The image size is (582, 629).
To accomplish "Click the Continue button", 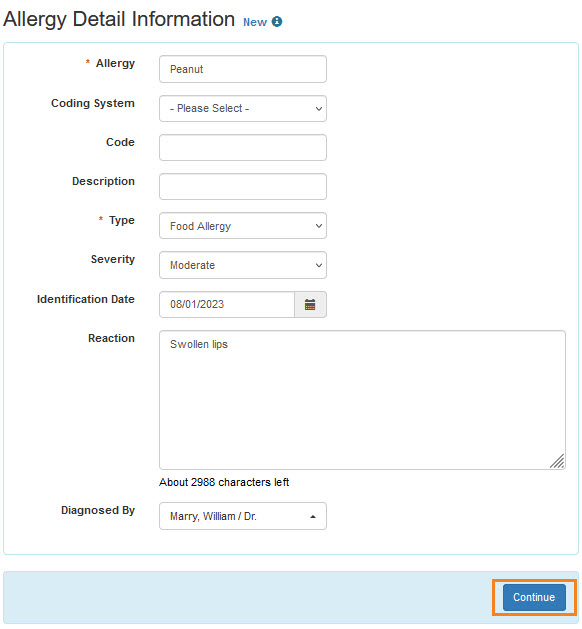I will (x=534, y=598).
